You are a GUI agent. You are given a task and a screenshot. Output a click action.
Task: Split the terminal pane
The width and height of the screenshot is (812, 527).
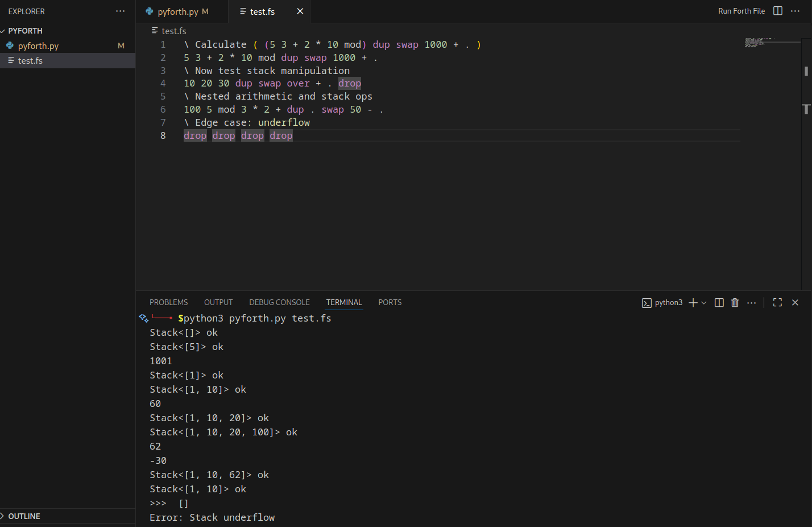point(719,303)
